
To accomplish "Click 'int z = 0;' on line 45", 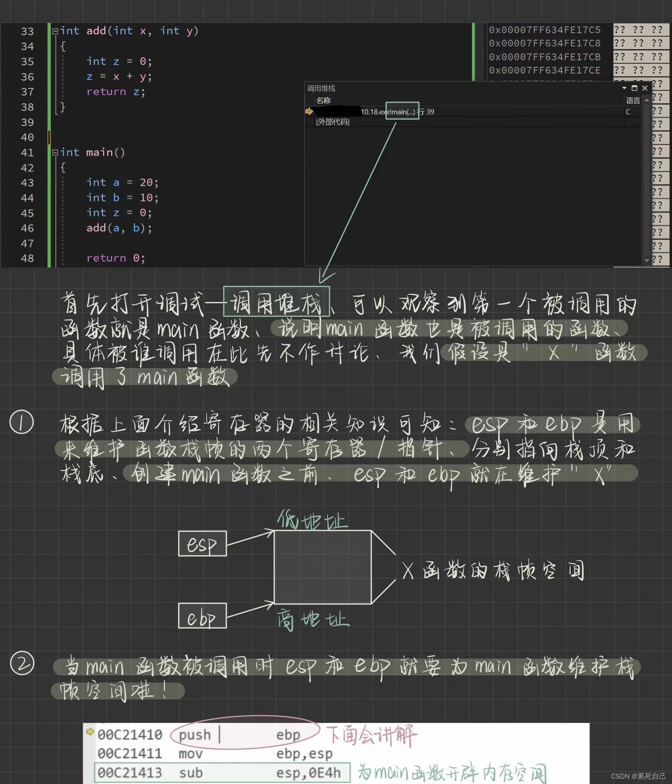I will (x=119, y=213).
